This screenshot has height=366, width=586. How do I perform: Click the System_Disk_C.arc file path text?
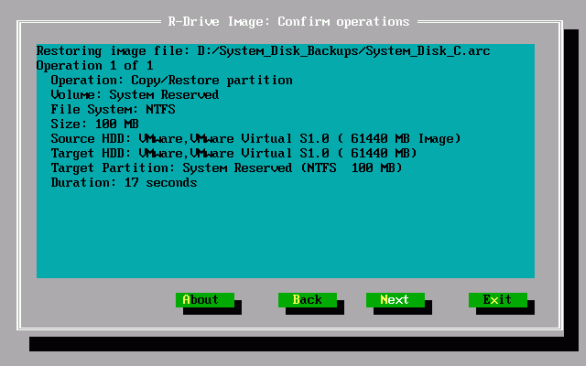tap(343, 51)
